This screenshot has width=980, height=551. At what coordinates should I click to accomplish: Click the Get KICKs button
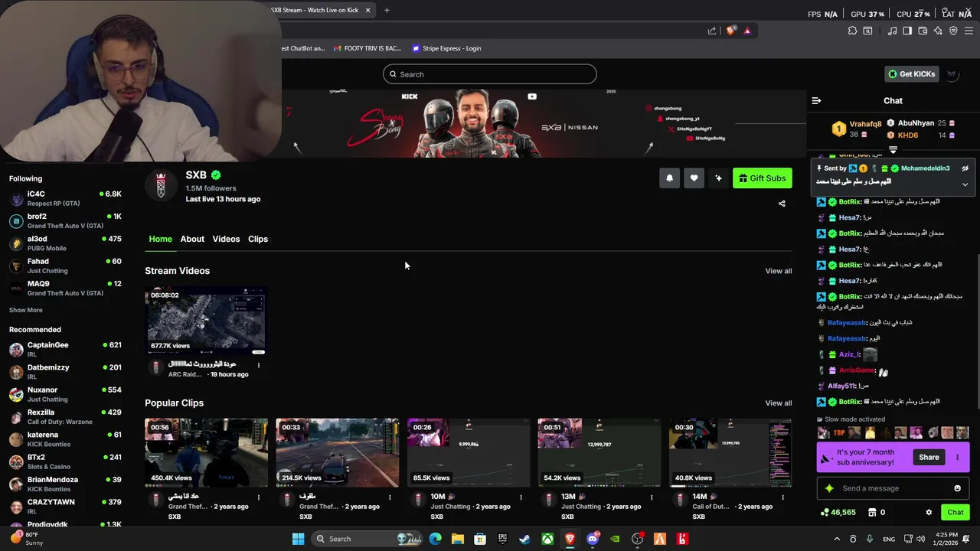click(x=911, y=74)
